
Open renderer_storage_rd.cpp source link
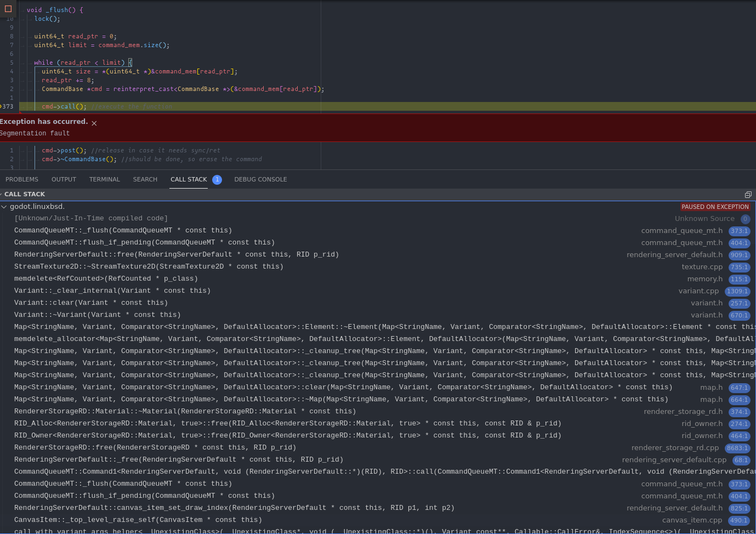coord(675,448)
